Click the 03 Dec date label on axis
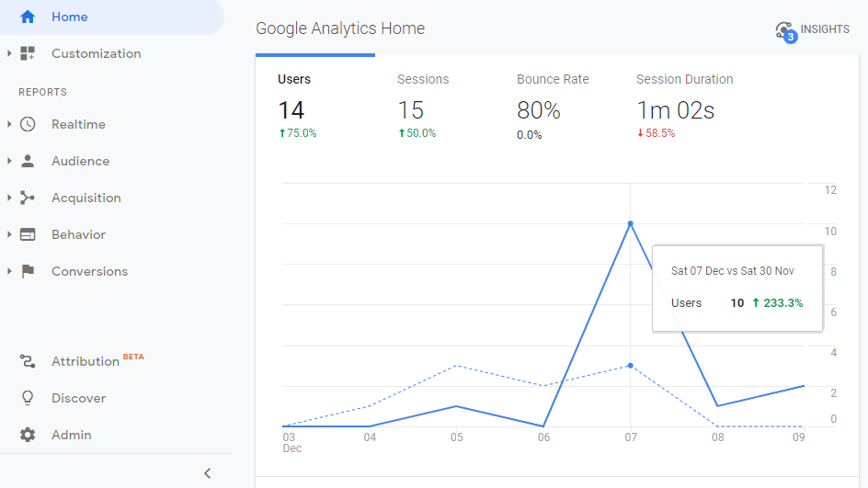Screen dimensions: 868x488 click(291, 443)
